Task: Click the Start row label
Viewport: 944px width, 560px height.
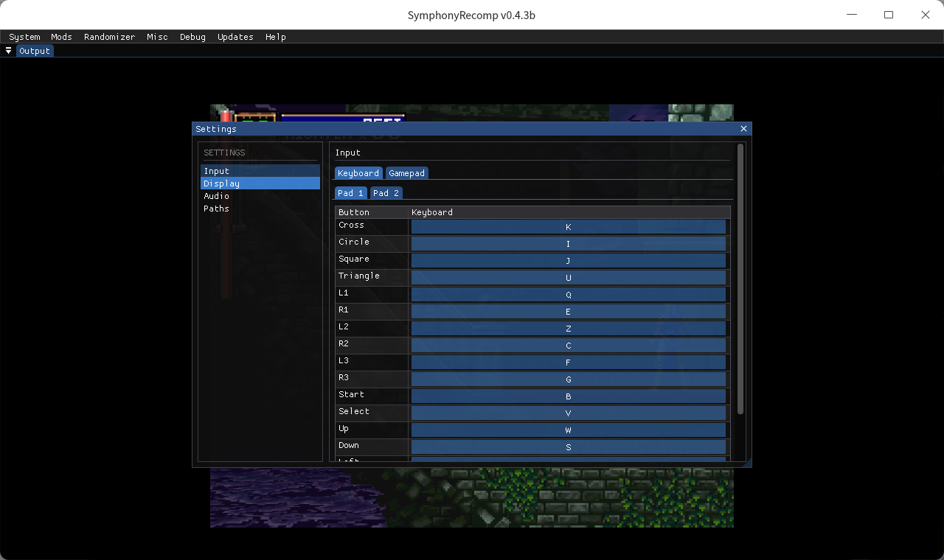Action: [x=351, y=394]
